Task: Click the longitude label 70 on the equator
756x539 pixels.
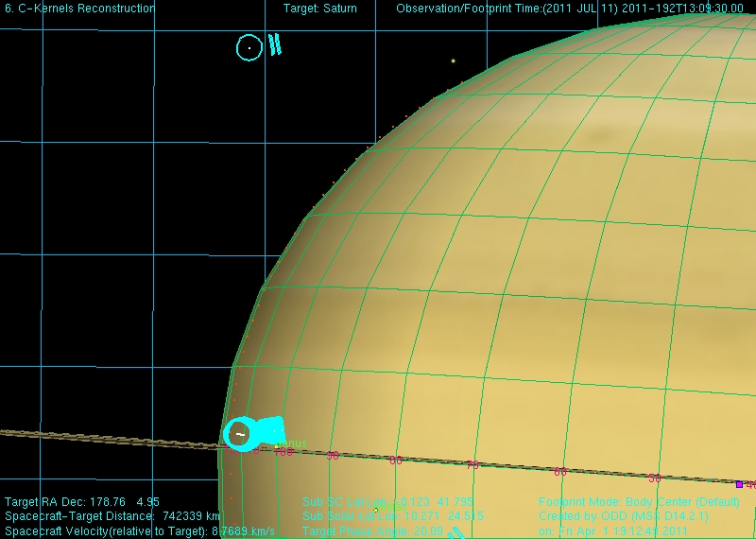Action: pyautogui.click(x=472, y=464)
